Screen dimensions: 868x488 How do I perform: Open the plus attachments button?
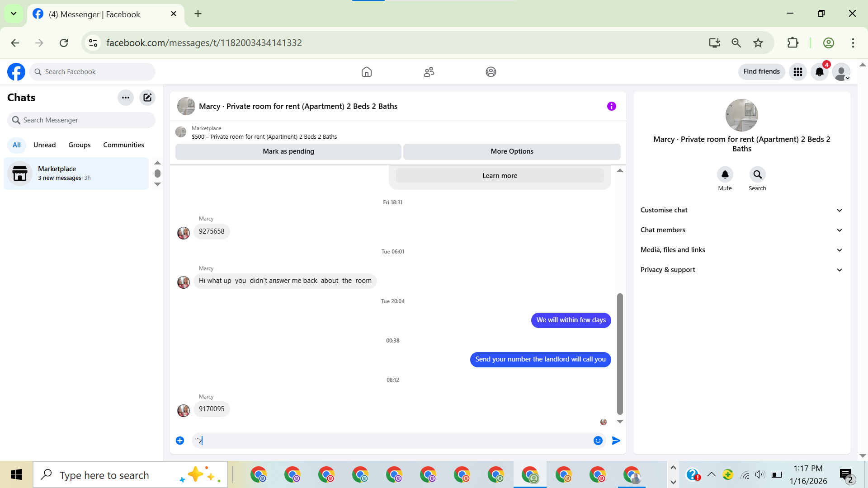pyautogui.click(x=180, y=441)
